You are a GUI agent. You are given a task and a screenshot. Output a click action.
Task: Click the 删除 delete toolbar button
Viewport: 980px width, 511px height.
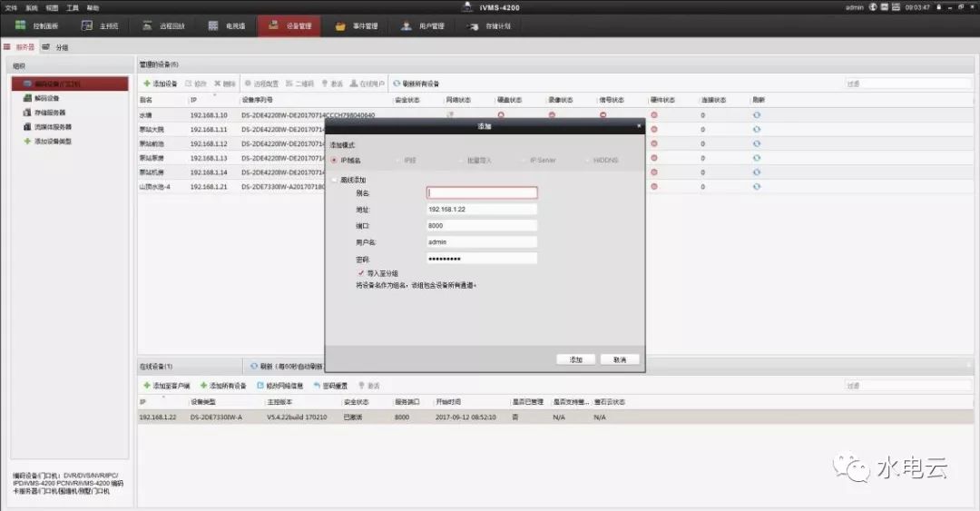click(225, 84)
